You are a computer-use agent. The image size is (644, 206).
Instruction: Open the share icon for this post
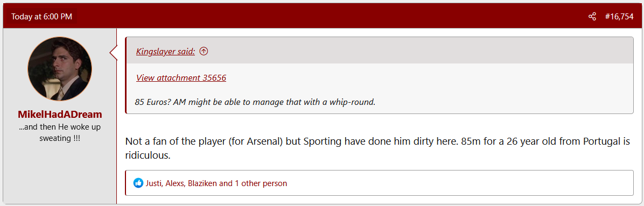(592, 17)
